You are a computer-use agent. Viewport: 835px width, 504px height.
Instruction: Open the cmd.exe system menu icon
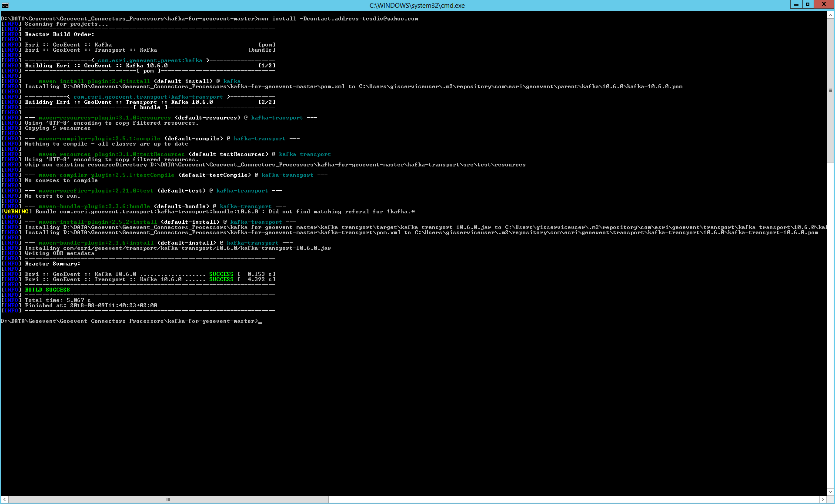coord(5,5)
